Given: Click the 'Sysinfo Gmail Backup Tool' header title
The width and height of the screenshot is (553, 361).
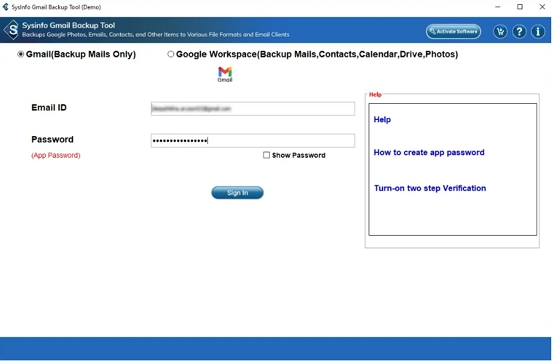Looking at the screenshot, I should pos(68,25).
